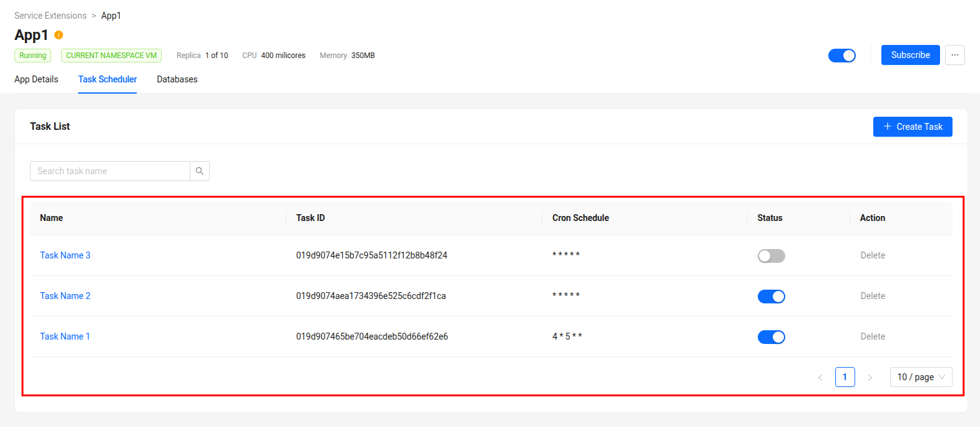Screen dimensions: 980x427
Task: Disable the Task Name 2 status switch
Action: [772, 297]
